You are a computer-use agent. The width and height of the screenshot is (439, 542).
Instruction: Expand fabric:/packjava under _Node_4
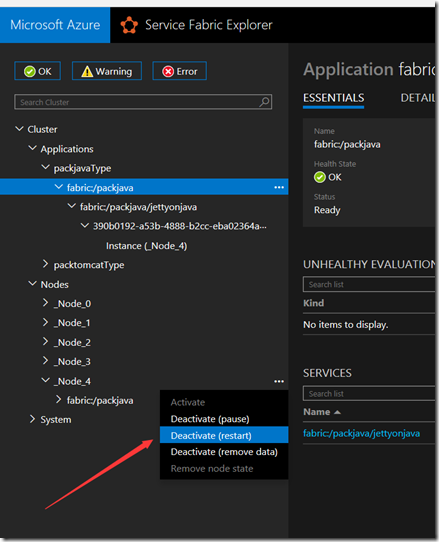tap(59, 400)
